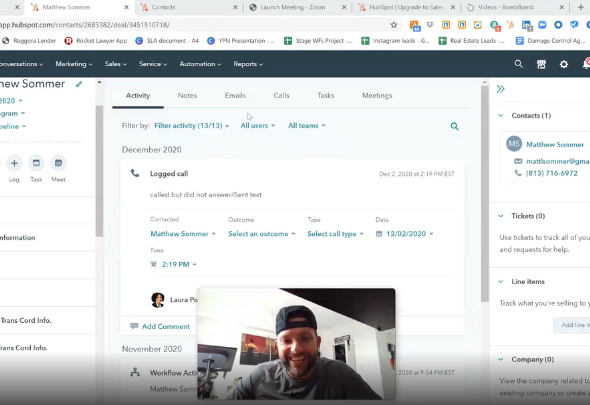Image resolution: width=590 pixels, height=405 pixels.
Task: Collapse right sidebar with double-chevron icon
Action: coord(500,89)
